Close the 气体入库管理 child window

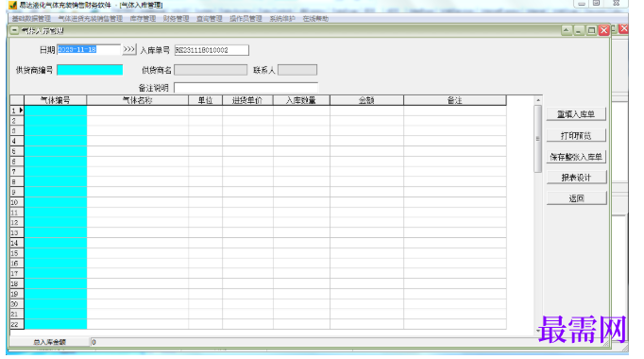tap(603, 30)
